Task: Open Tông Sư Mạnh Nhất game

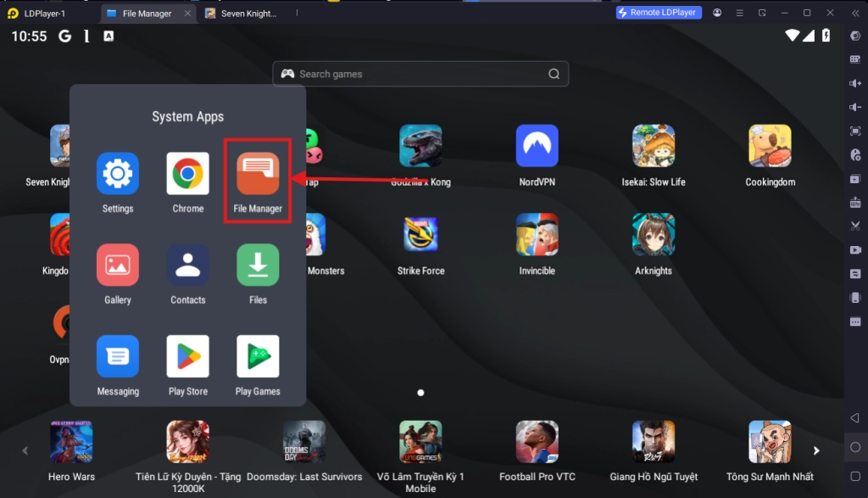Action: coord(770,441)
